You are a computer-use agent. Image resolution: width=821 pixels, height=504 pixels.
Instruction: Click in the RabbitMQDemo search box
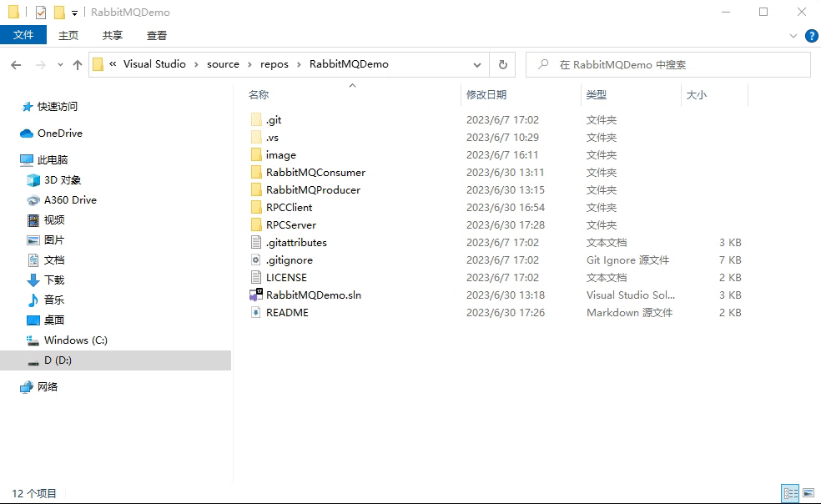point(668,65)
